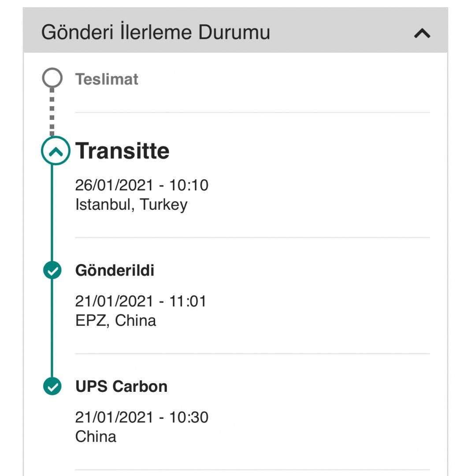471x476 pixels.
Task: Click the UPS Carbon green checkmark icon
Action: (52, 387)
